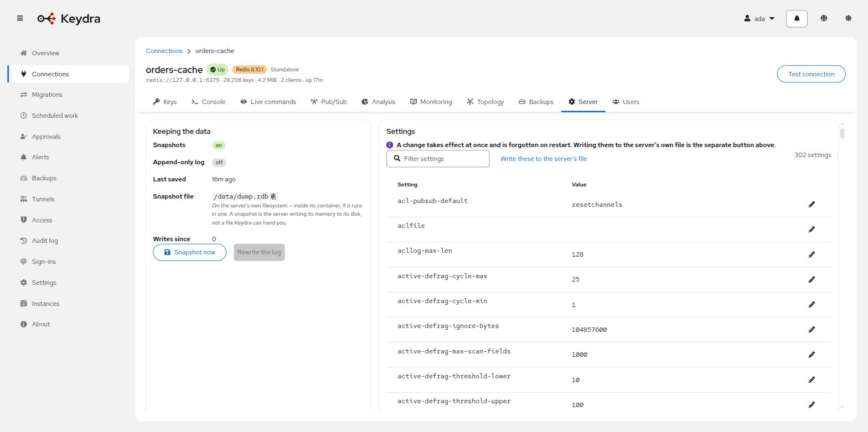Click the acllog-max-len setting name
This screenshot has width=868, height=432.
click(425, 251)
